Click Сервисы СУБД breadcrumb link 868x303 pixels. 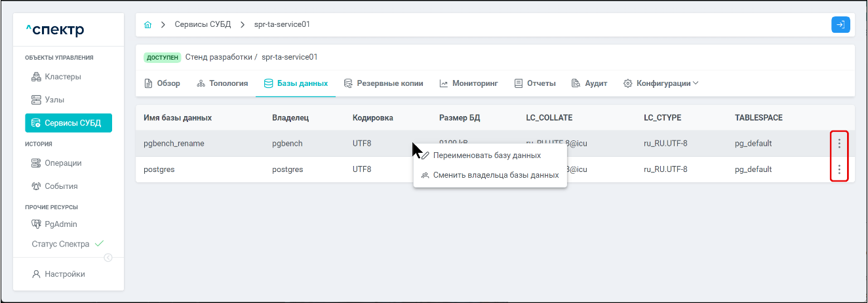[x=201, y=25]
